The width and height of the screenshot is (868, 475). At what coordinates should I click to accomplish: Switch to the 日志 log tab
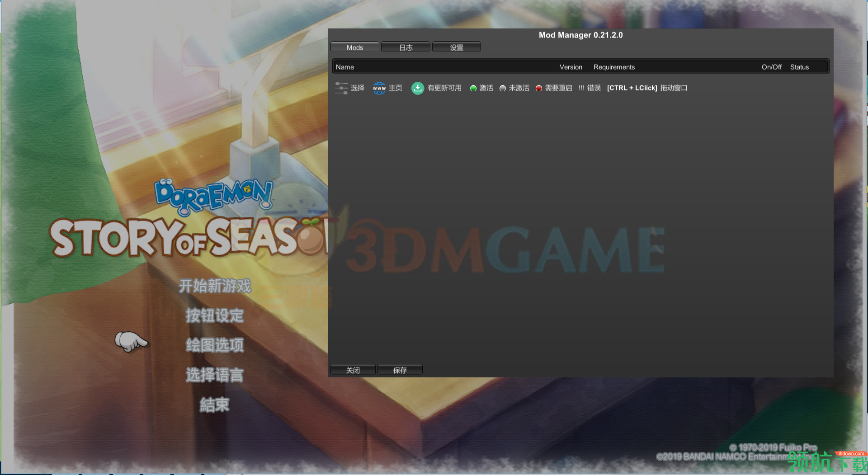tap(406, 47)
